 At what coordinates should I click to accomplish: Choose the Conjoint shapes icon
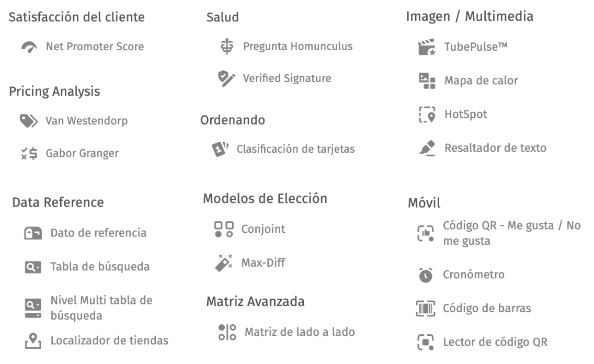pyautogui.click(x=224, y=229)
